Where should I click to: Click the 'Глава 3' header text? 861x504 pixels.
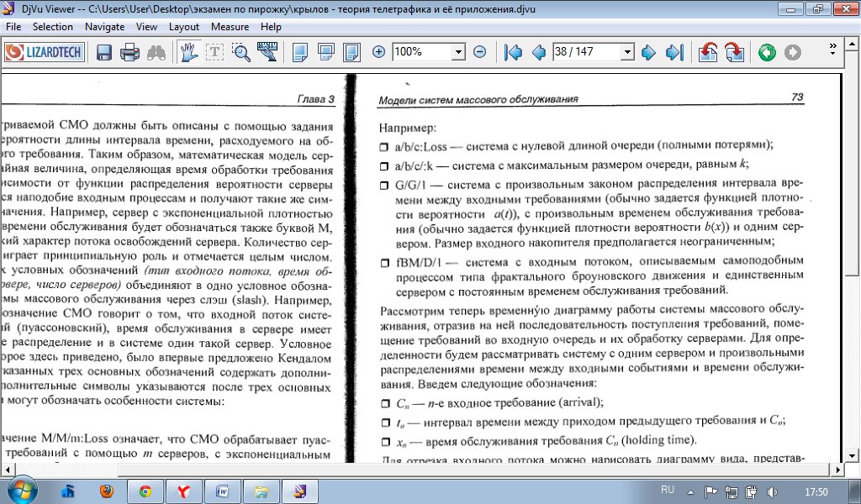point(315,99)
